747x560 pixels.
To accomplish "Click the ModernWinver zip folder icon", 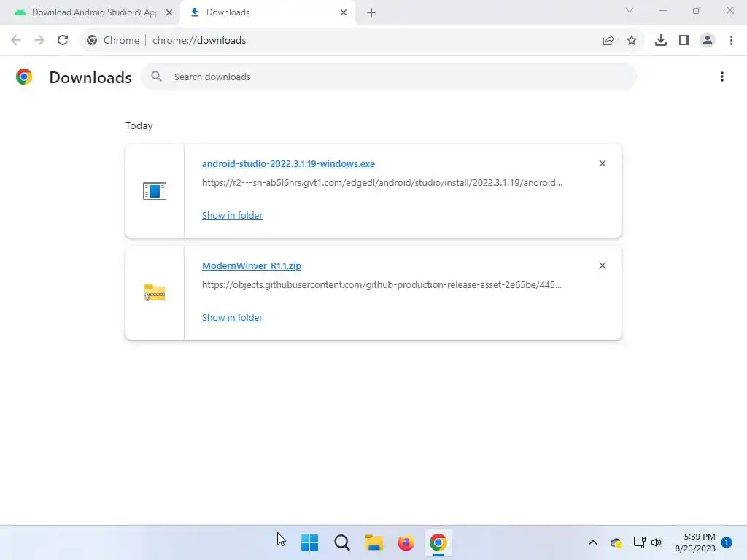I will click(x=155, y=293).
